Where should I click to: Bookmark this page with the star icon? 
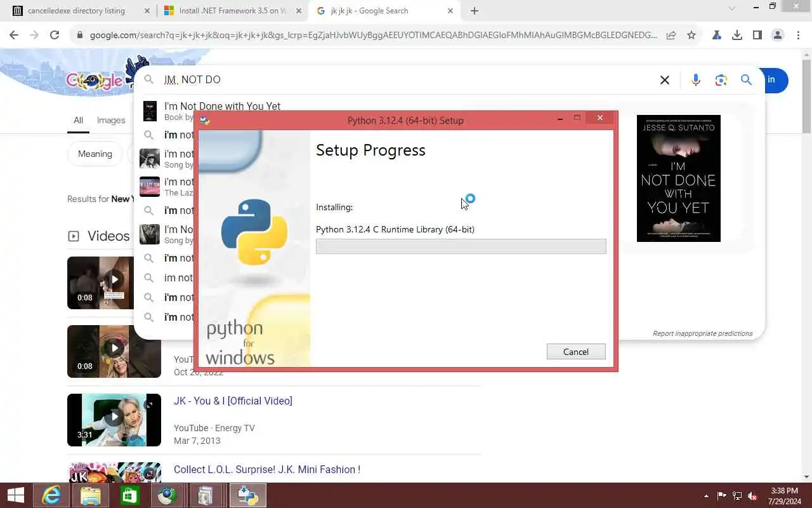[x=691, y=36]
